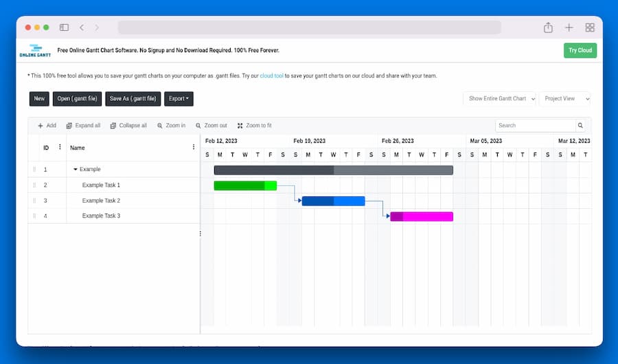Image resolution: width=618 pixels, height=364 pixels.
Task: Click the Try Cloud button
Action: 580,50
